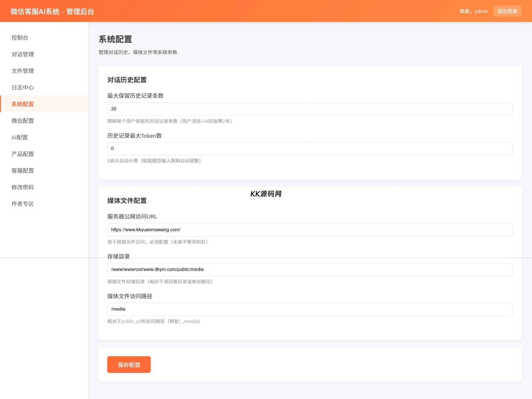
Task: Click 系统配置 sidebar menu item
Action: [23, 104]
